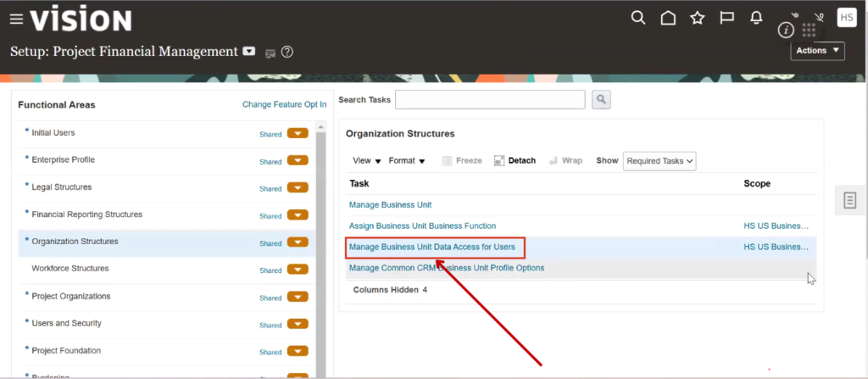Expand the Show Required Tasks combo box
This screenshot has width=868, height=379.
659,161
